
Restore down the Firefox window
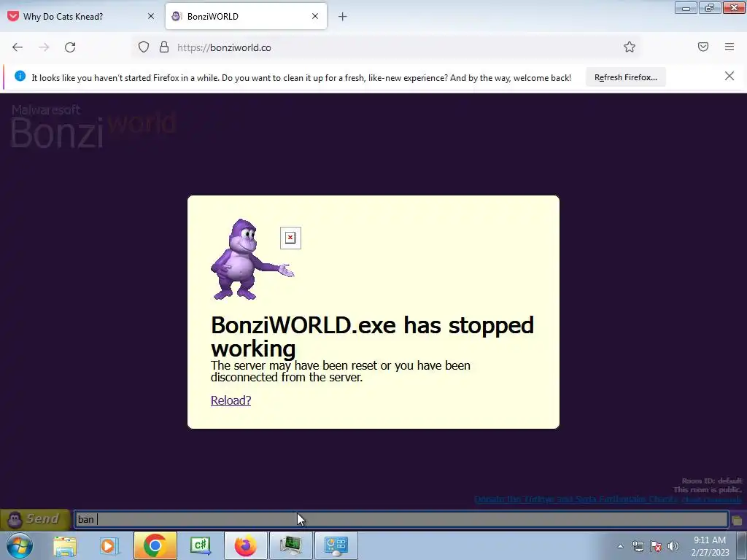tap(710, 8)
